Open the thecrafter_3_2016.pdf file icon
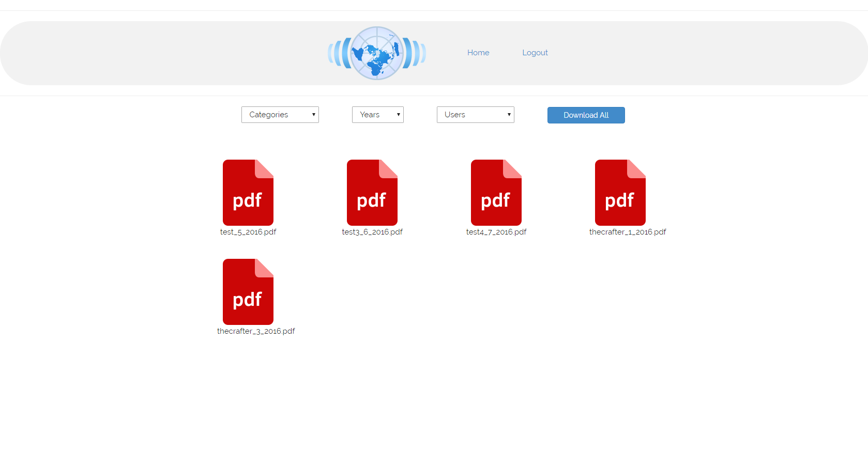Screen dimensions: 868x467 (248, 291)
